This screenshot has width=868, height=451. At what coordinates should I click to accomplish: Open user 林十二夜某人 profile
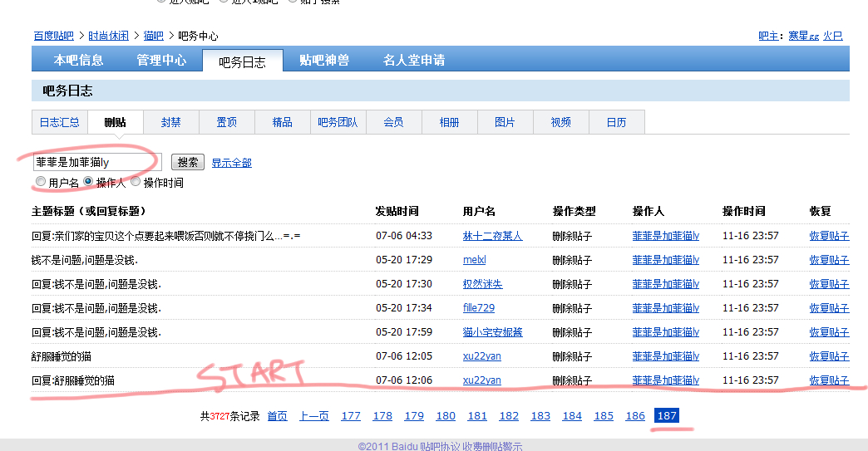[x=493, y=236]
